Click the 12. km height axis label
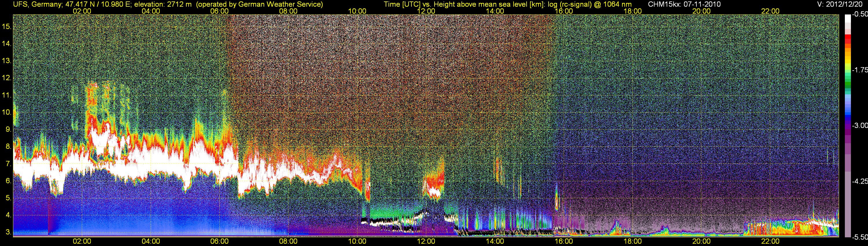Viewport: 868px width, 246px height. tap(7, 78)
